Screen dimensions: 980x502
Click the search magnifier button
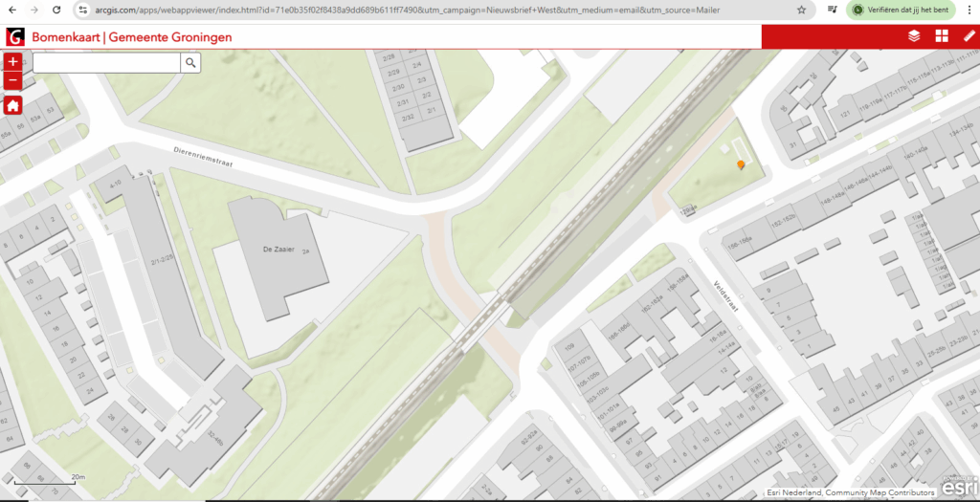[x=191, y=62]
